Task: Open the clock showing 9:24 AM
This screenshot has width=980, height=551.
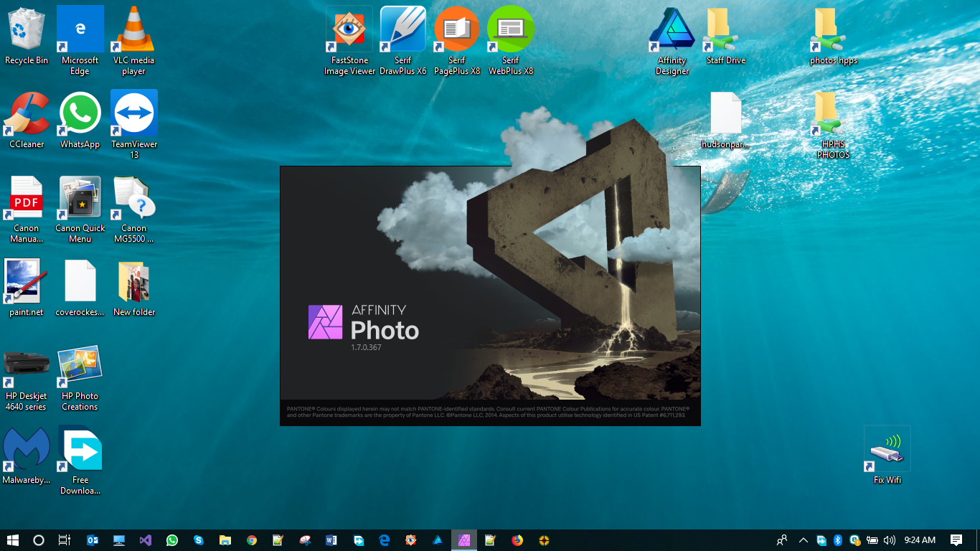Action: (920, 540)
